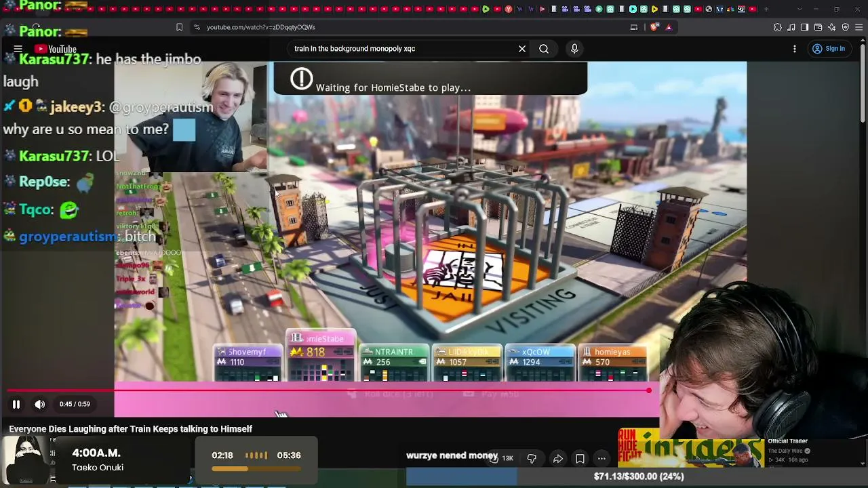Open more actions ellipsis under video

pyautogui.click(x=601, y=459)
